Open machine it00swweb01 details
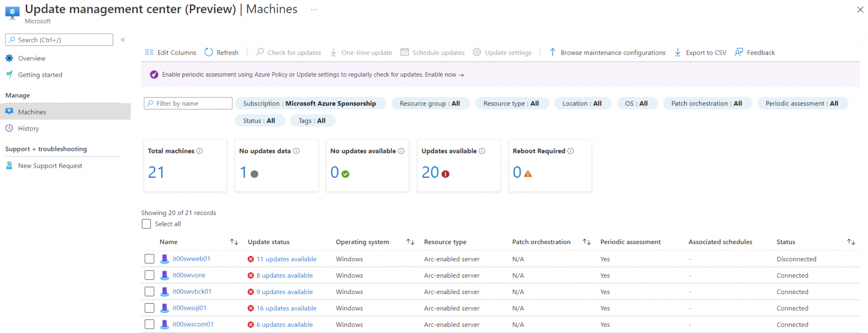 [x=192, y=258]
